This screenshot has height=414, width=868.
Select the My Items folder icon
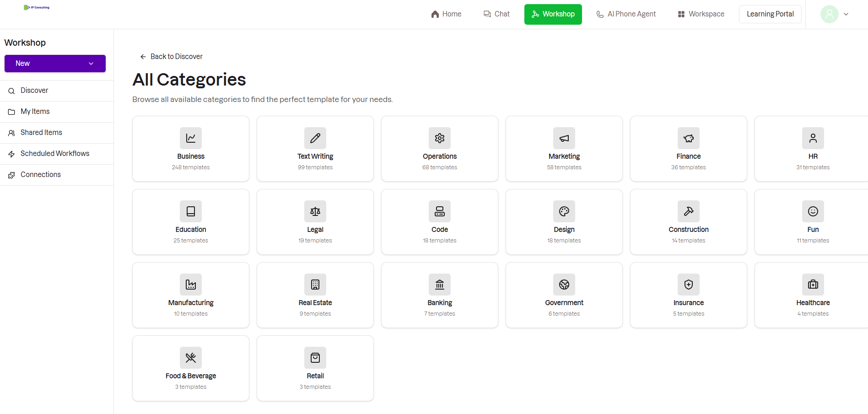pos(11,111)
